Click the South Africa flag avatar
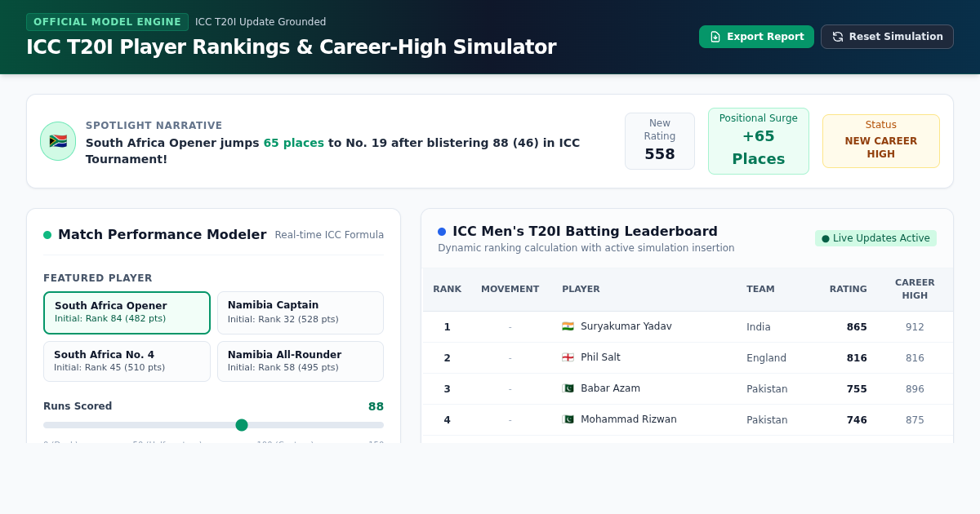The image size is (980, 514). click(58, 141)
